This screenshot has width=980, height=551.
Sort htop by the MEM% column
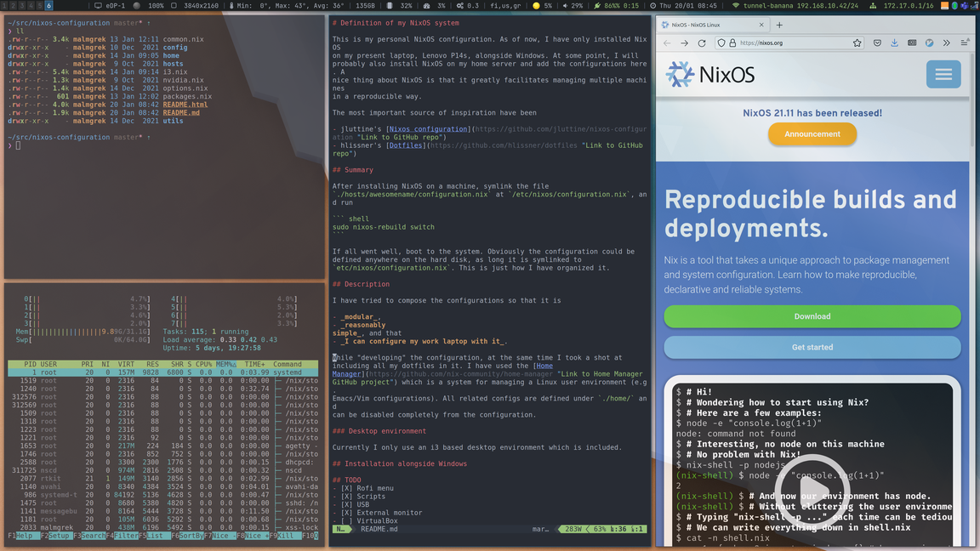click(x=225, y=364)
